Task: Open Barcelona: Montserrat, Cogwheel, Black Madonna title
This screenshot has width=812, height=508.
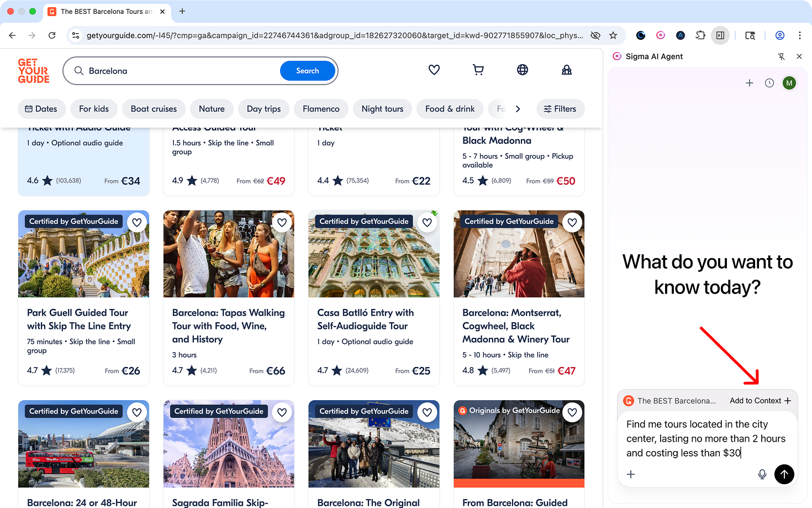Action: click(x=516, y=326)
